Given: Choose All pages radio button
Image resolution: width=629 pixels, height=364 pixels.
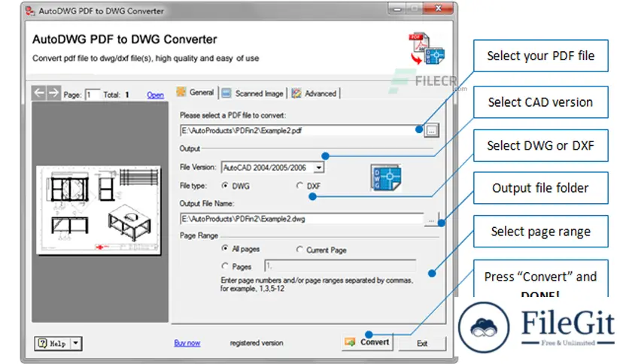Looking at the screenshot, I should (225, 249).
